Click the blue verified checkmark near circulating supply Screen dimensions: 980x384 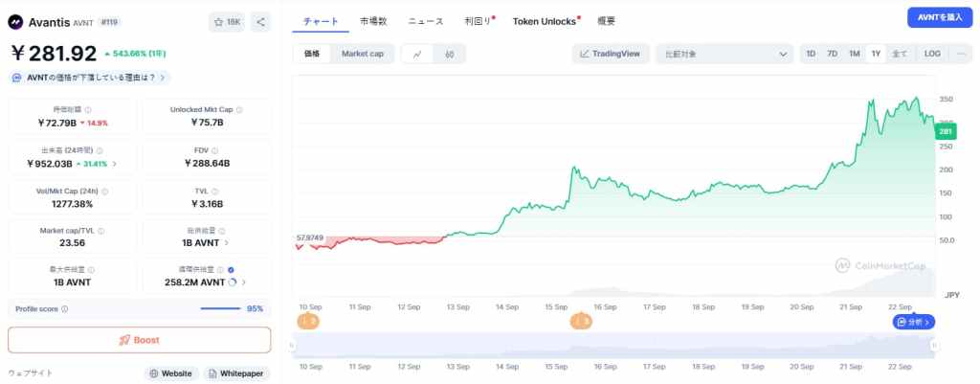tap(232, 269)
